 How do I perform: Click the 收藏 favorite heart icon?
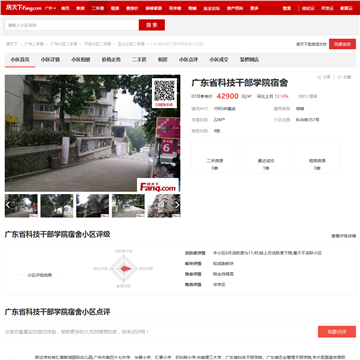344,77
